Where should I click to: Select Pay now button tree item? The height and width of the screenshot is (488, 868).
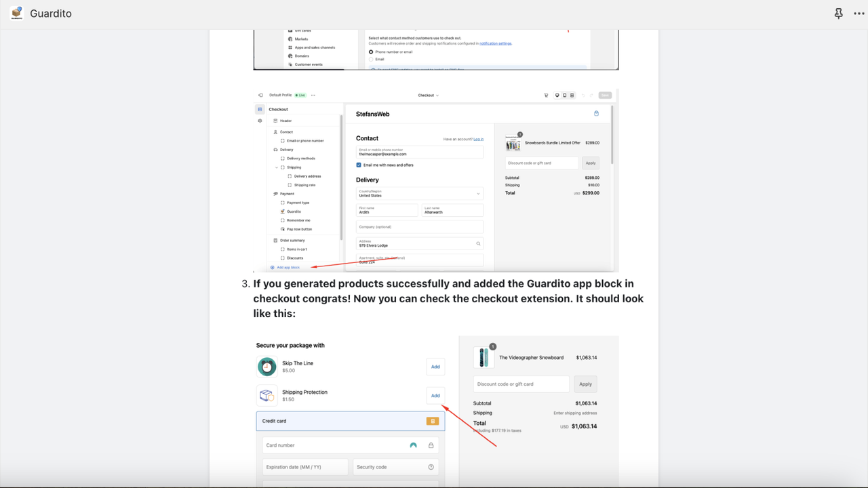299,229
